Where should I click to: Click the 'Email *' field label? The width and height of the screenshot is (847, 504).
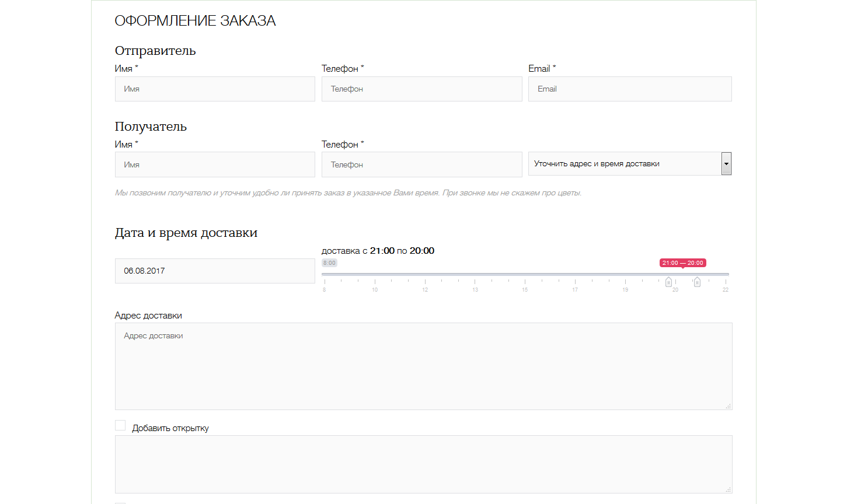coord(542,69)
